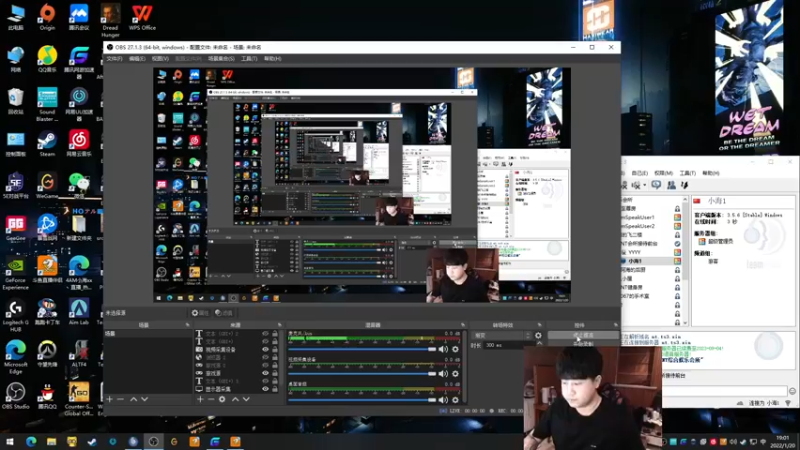The image size is (800, 450).
Task: Toggle lock on 文本 (GDI+) 2 source
Action: coord(275,334)
